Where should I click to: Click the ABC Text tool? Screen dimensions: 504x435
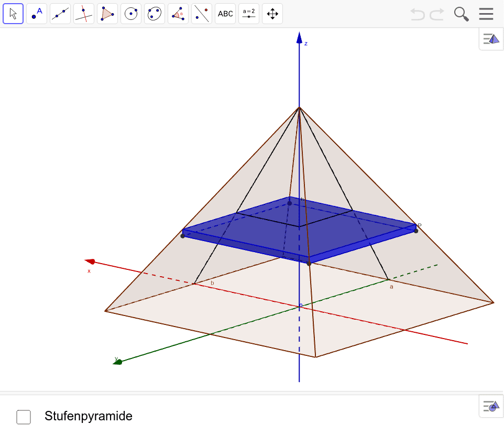coord(225,13)
